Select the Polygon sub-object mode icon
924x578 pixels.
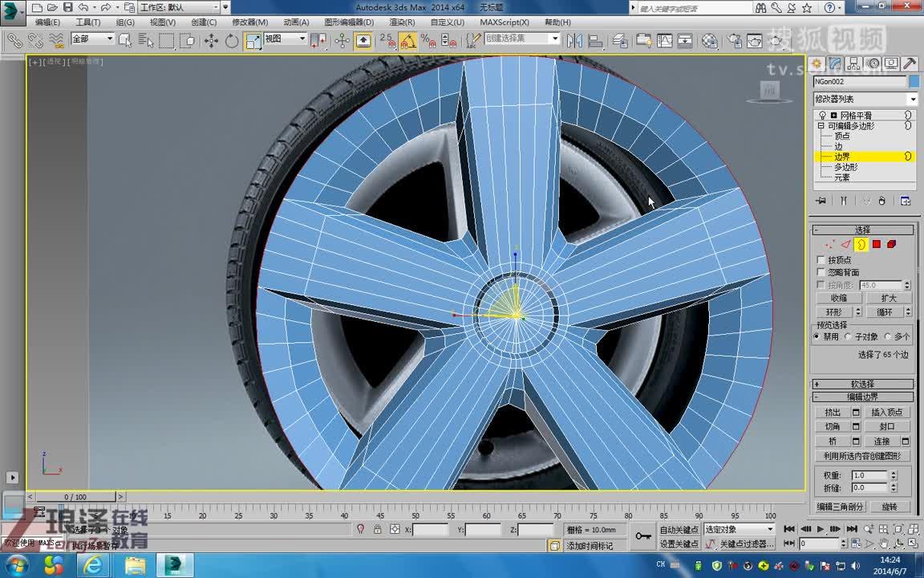[x=877, y=243]
